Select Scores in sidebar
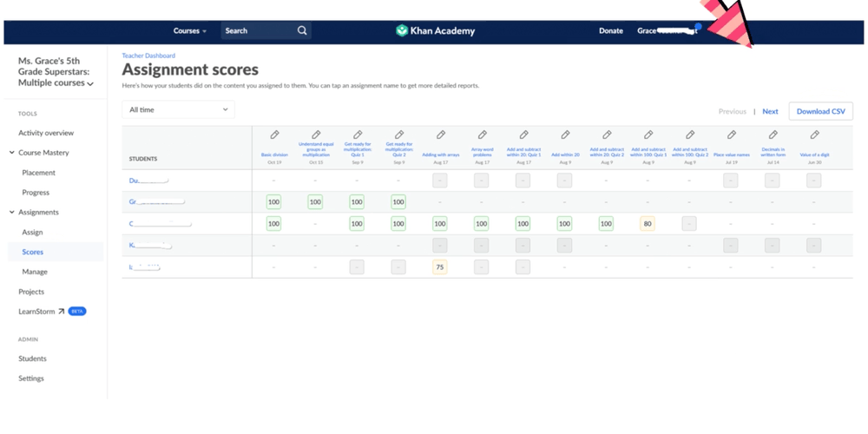This screenshot has width=868, height=434. pyautogui.click(x=33, y=252)
